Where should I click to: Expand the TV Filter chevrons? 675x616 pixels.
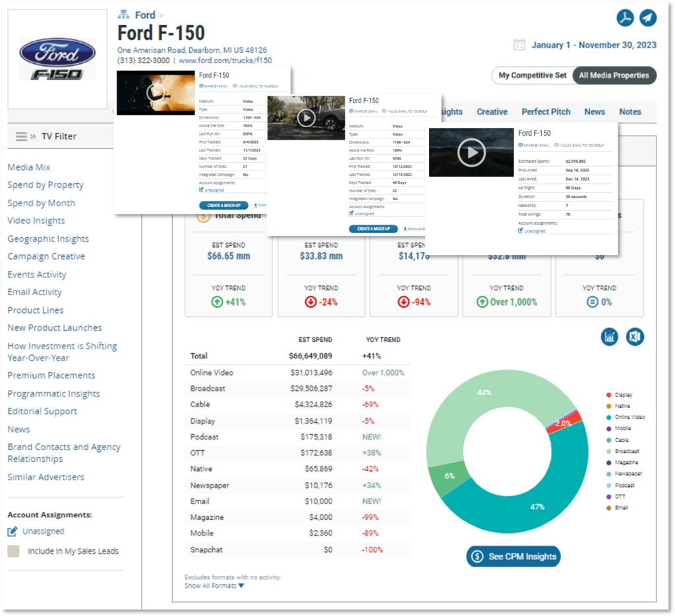33,136
